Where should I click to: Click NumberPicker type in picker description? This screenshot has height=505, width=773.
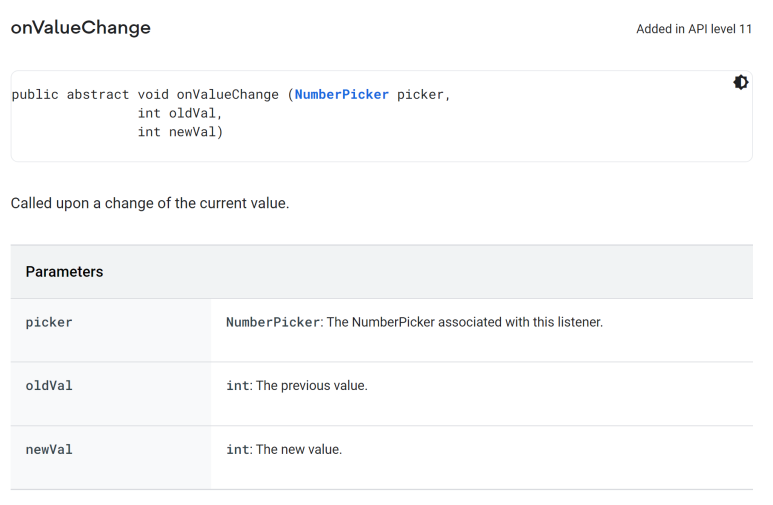[x=273, y=323]
